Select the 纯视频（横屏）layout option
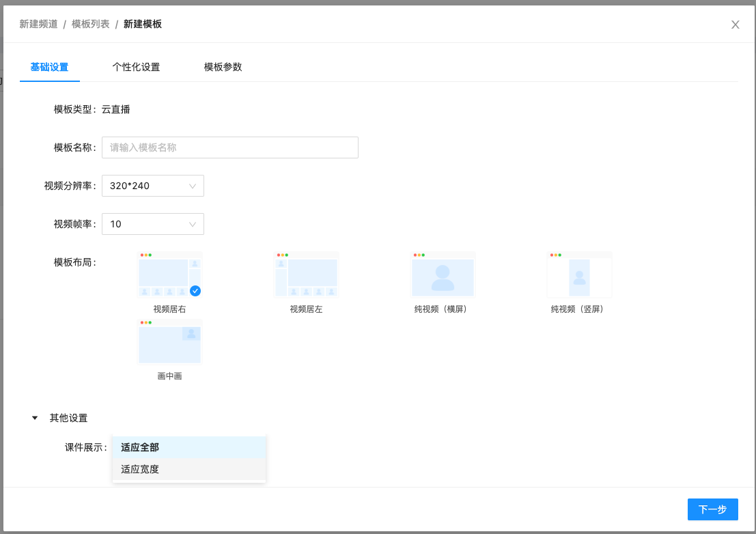This screenshot has width=756, height=534. (x=443, y=274)
